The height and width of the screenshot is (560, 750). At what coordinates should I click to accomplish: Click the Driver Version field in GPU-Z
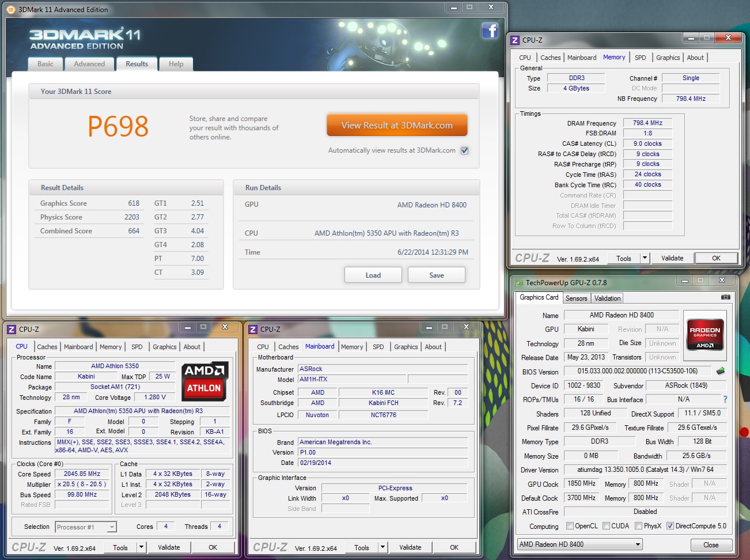tap(645, 470)
